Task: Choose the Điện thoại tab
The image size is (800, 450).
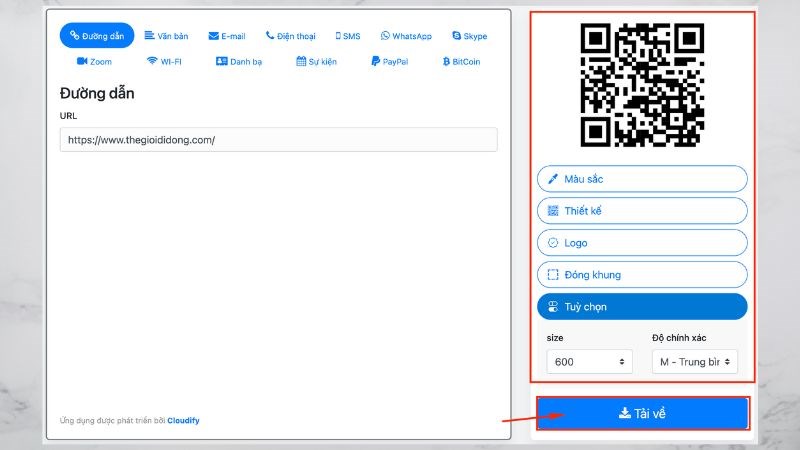Action: tap(290, 36)
